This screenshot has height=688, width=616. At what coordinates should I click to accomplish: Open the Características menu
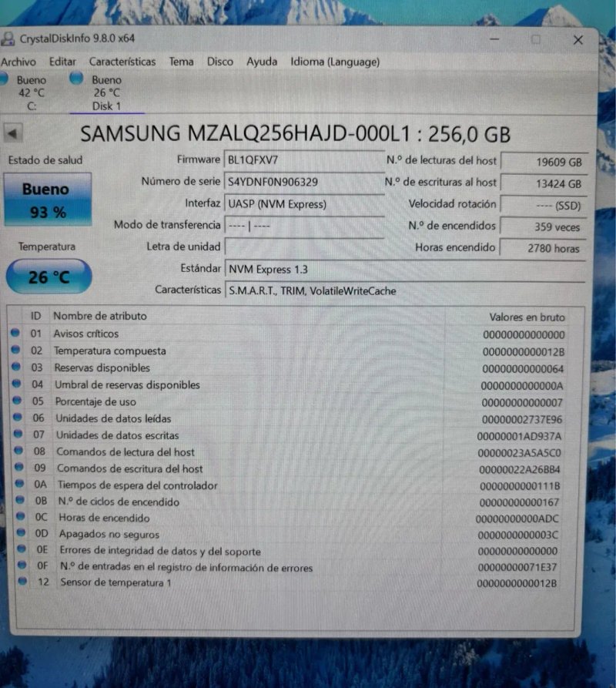click(x=122, y=62)
